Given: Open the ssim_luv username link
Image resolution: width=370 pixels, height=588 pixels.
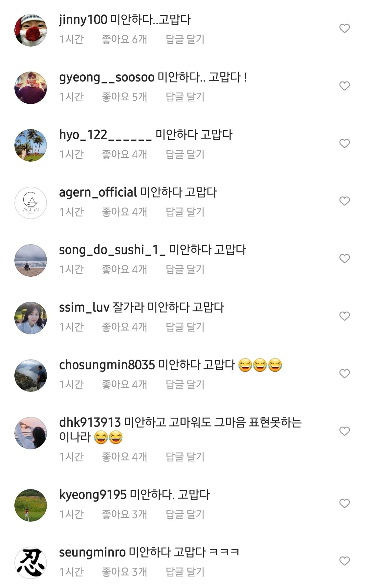Looking at the screenshot, I should [84, 308].
